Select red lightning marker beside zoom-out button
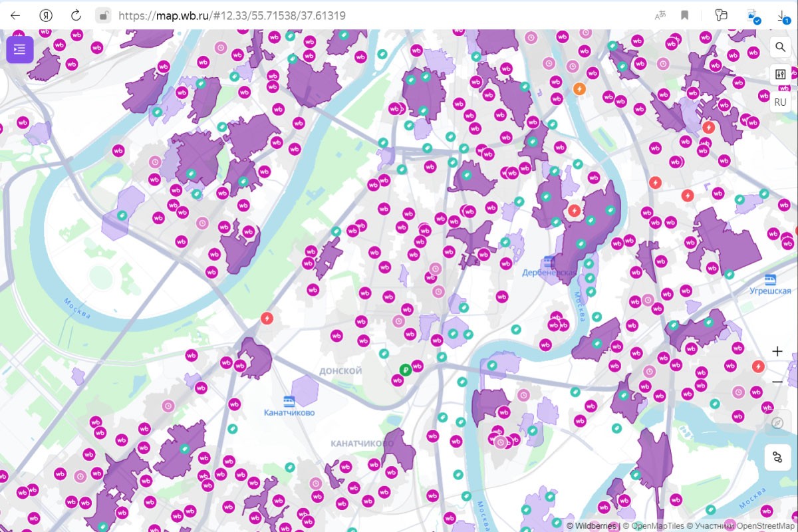 click(757, 366)
